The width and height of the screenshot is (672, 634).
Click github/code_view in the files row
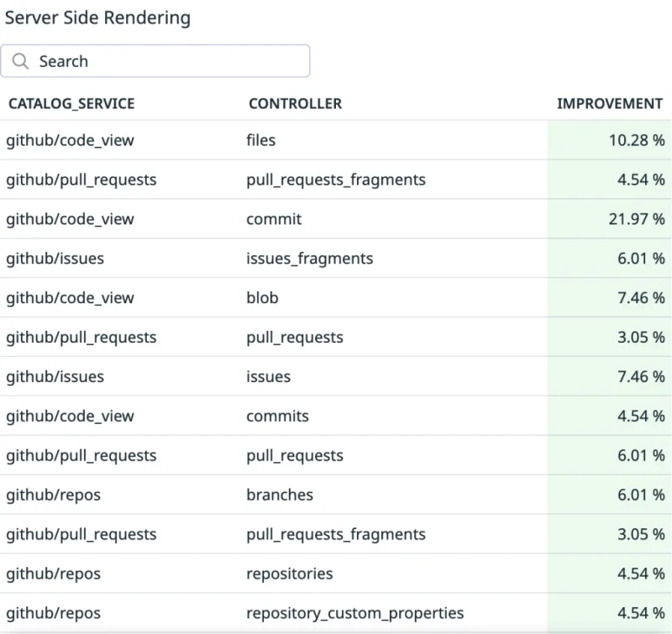[70, 140]
